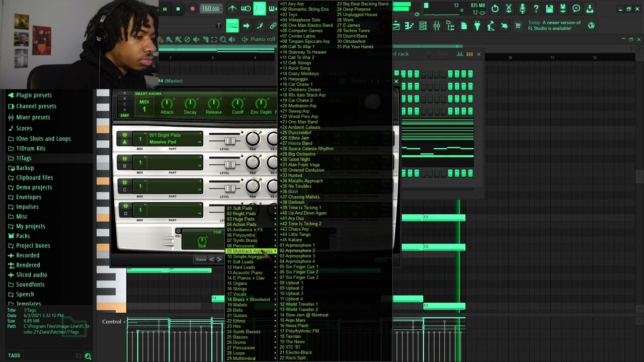Open the audio editor scissors icon
644x362 pixels.
pos(509,9)
